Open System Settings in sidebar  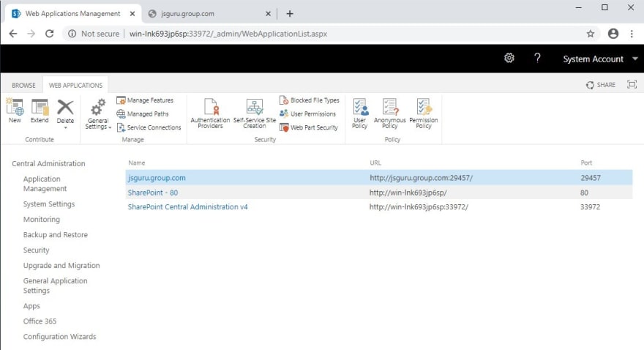coord(49,204)
